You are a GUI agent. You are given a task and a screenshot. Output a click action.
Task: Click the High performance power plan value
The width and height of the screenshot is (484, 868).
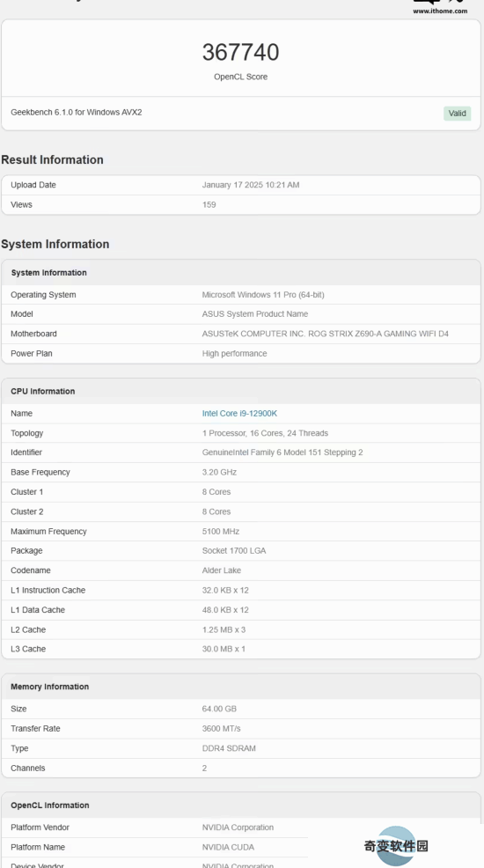coord(235,354)
